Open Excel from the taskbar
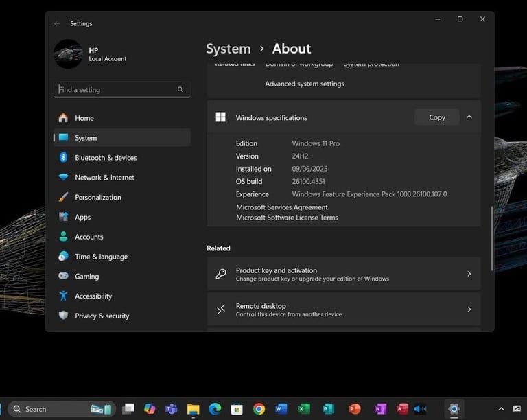The image size is (527, 420). click(x=304, y=408)
